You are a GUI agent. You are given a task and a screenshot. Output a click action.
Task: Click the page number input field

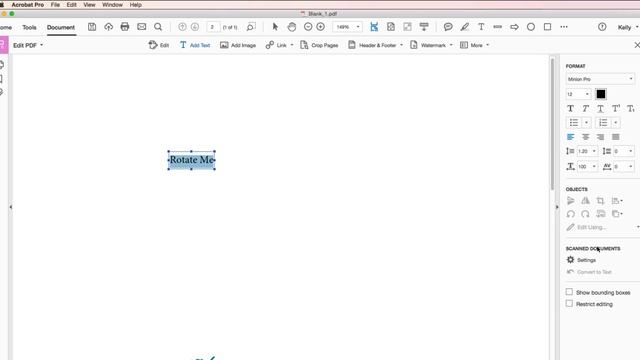click(x=213, y=27)
